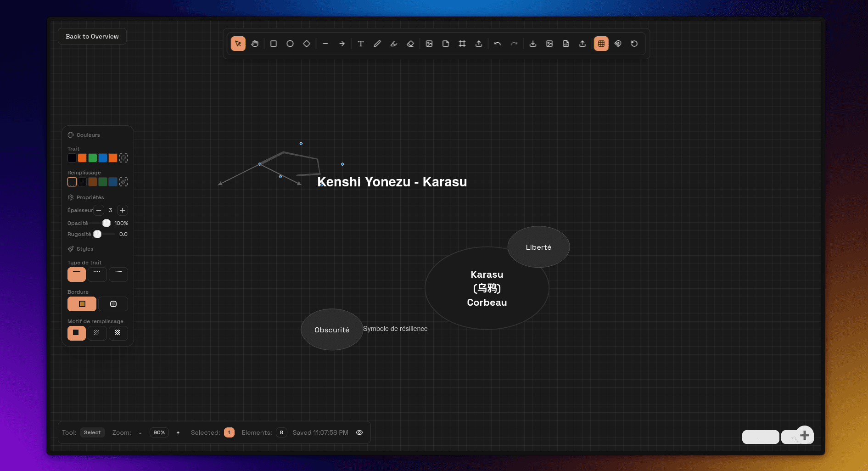This screenshot has height=471, width=868.
Task: Select the Diamond shape tool
Action: tap(307, 44)
